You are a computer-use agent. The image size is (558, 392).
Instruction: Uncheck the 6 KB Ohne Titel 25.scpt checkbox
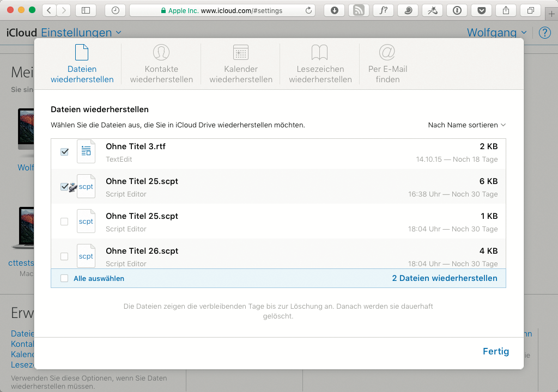(64, 187)
